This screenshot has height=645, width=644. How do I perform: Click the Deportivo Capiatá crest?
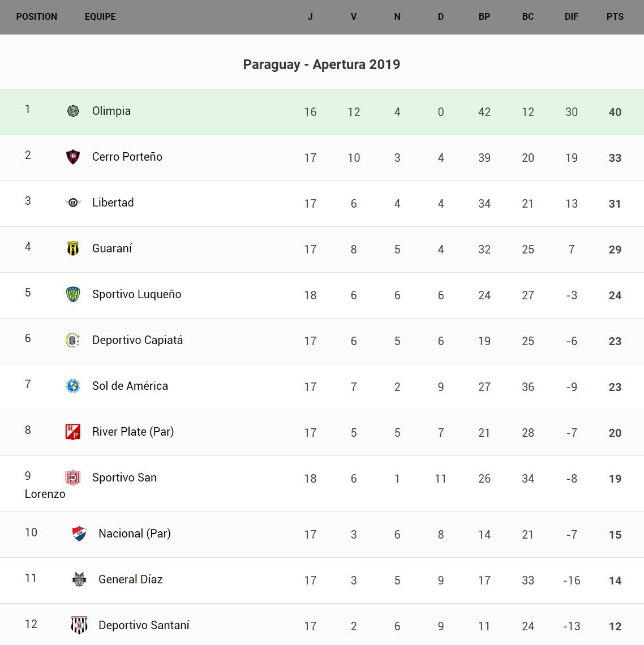coord(73,340)
